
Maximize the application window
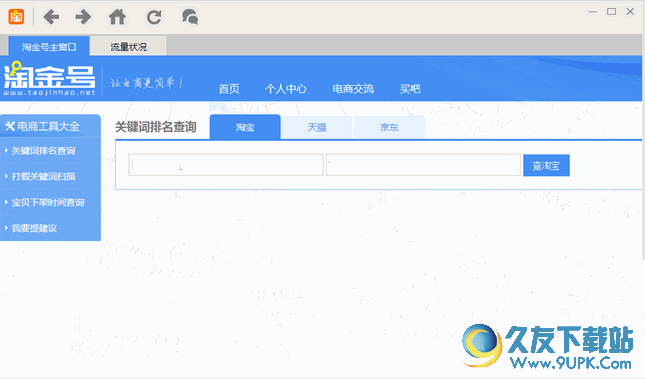click(x=612, y=12)
